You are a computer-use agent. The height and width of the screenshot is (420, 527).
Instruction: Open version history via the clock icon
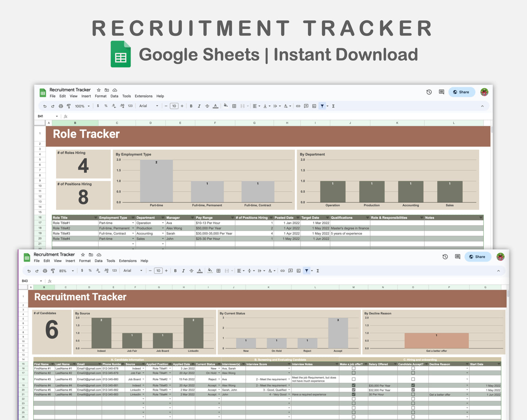click(445, 257)
